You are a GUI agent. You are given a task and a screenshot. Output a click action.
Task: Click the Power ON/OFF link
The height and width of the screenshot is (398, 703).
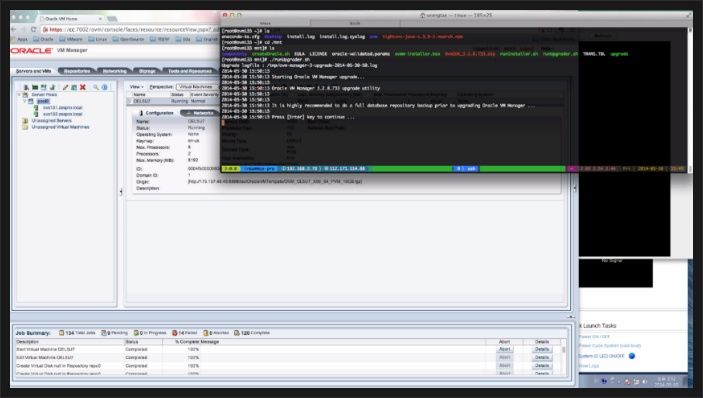point(594,337)
